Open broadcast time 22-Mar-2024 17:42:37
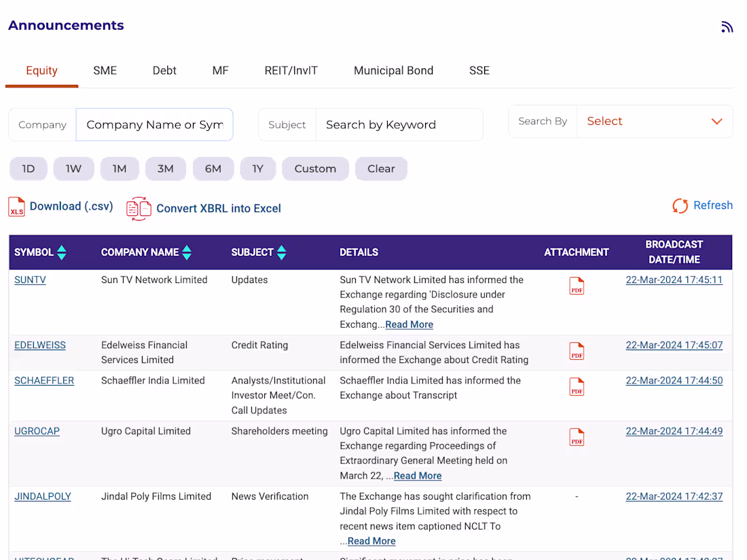 pyautogui.click(x=674, y=496)
